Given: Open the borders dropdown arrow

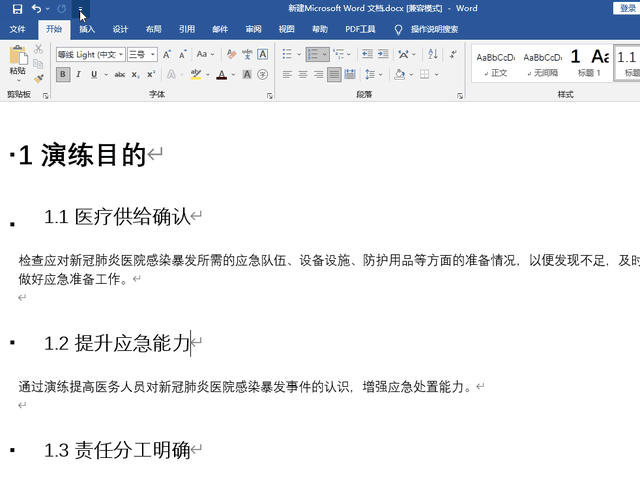Looking at the screenshot, I should [x=436, y=75].
